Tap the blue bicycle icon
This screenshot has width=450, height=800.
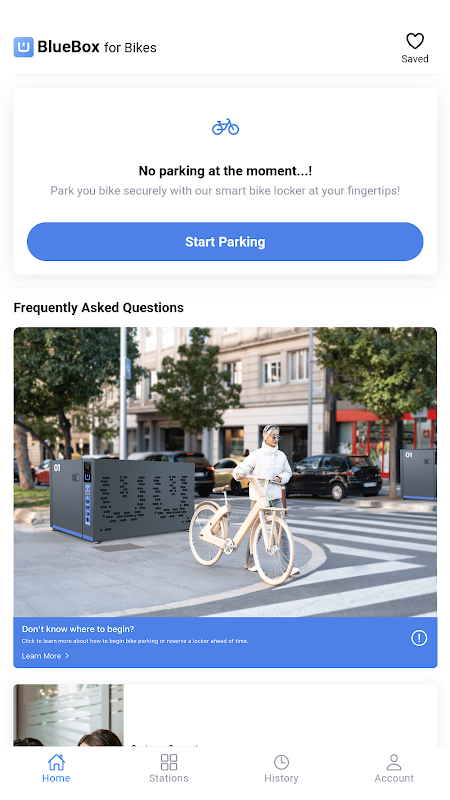coord(225,127)
